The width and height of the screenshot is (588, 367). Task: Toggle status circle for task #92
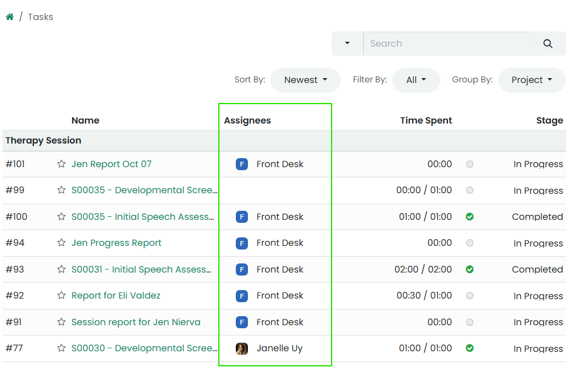(x=470, y=296)
